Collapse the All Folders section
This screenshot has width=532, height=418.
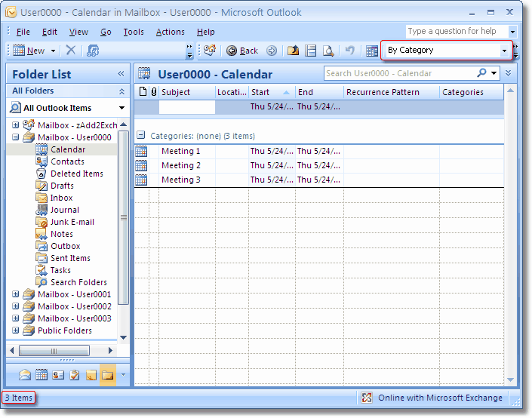[x=121, y=91]
